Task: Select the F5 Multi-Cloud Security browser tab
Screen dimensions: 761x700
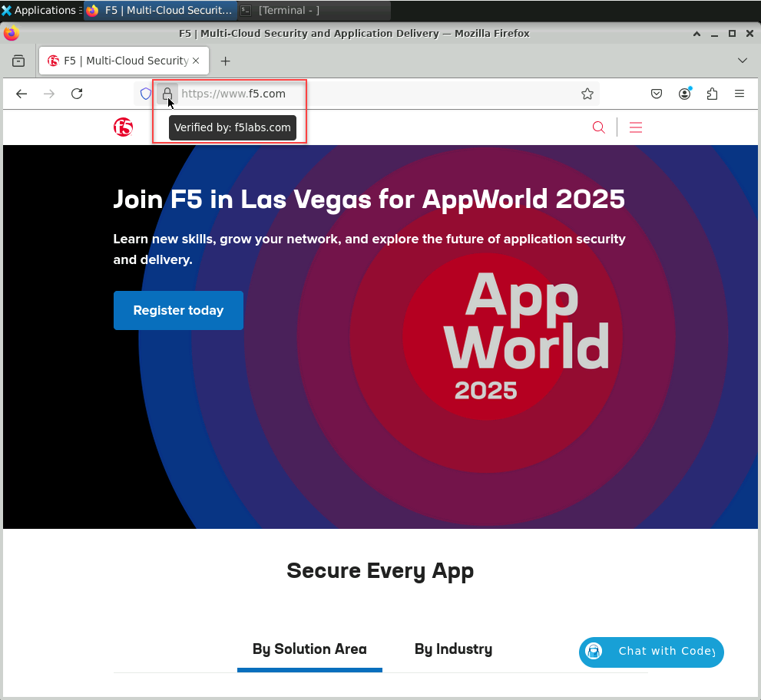Action: point(124,61)
